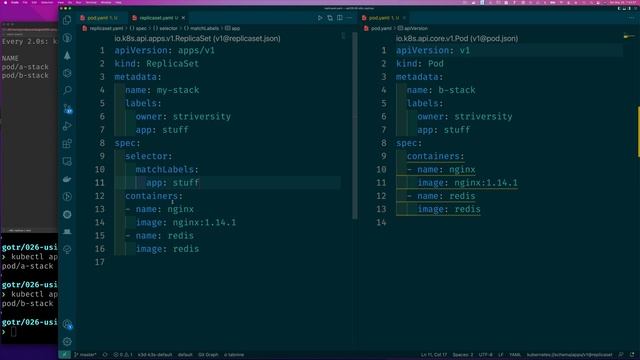The width and height of the screenshot is (640, 360).
Task: Click the speech bubble icon in activity bar
Action: tap(67, 249)
